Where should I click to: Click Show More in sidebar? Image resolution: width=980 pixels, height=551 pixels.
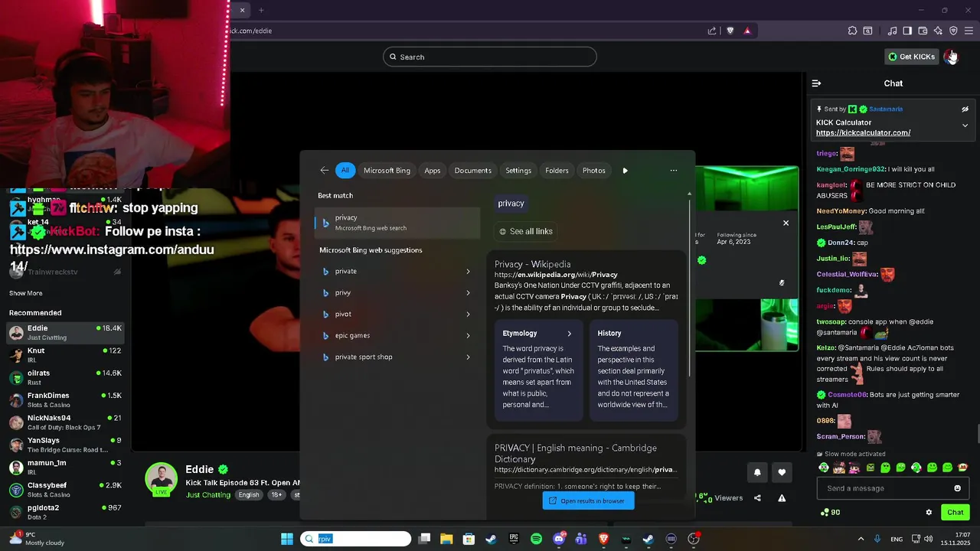pyautogui.click(x=26, y=293)
